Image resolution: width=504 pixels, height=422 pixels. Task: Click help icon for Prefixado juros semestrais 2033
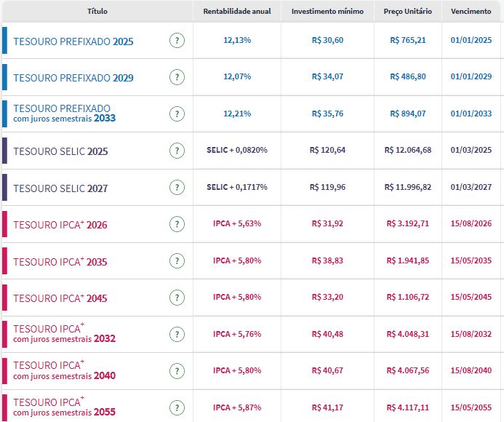pyautogui.click(x=177, y=114)
